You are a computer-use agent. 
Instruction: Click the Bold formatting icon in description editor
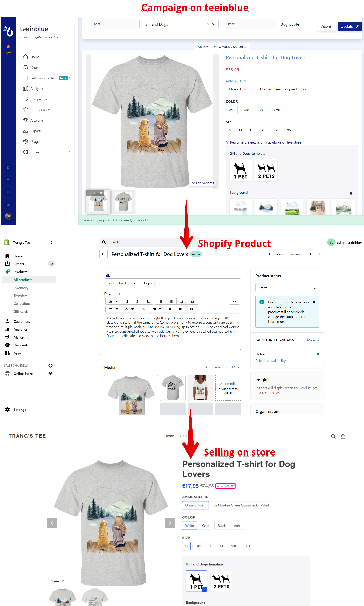pos(127,301)
